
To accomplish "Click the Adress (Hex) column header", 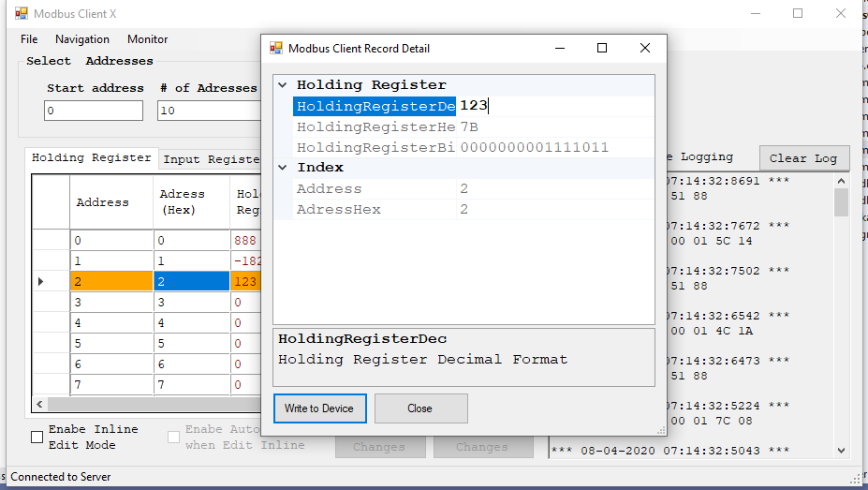I will 192,202.
